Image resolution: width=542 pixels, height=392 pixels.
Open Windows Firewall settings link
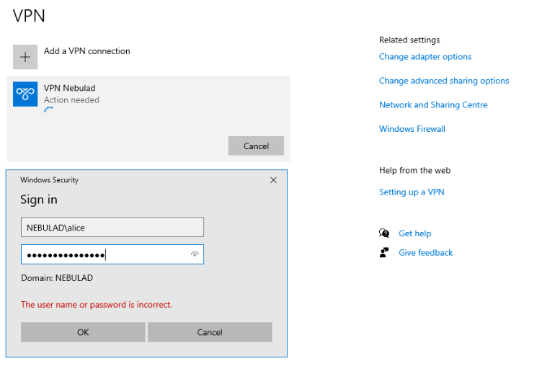[412, 129]
